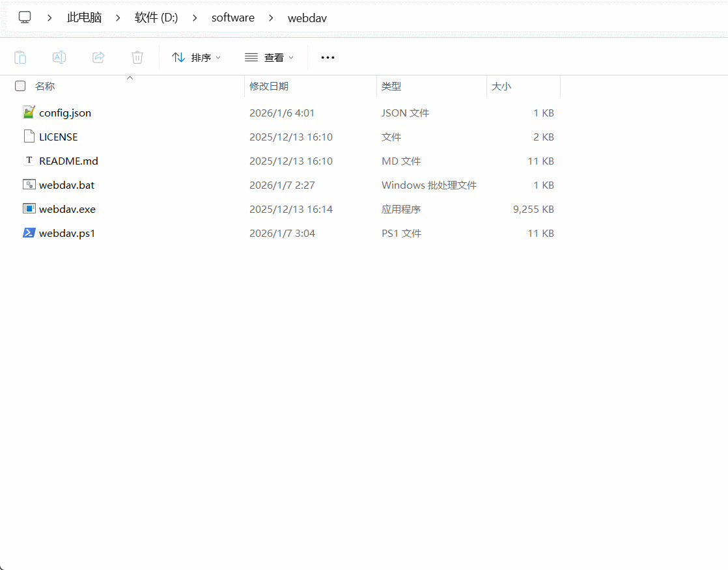
Task: Toggle the select-all checkbox beside 名称
Action: (20, 86)
